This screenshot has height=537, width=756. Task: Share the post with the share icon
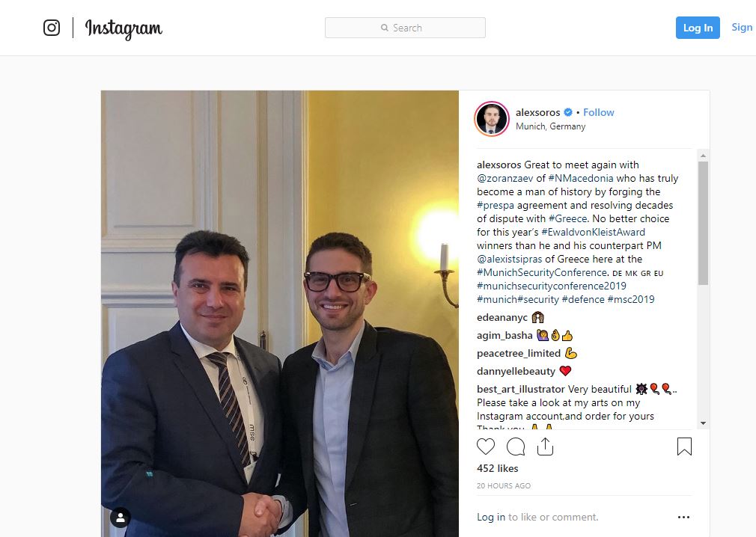pos(546,447)
